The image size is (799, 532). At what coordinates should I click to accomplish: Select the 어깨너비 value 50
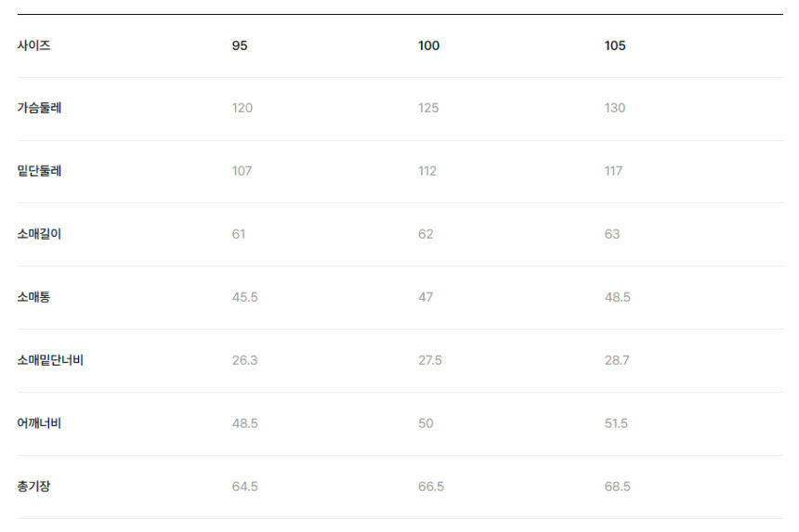pos(426,423)
